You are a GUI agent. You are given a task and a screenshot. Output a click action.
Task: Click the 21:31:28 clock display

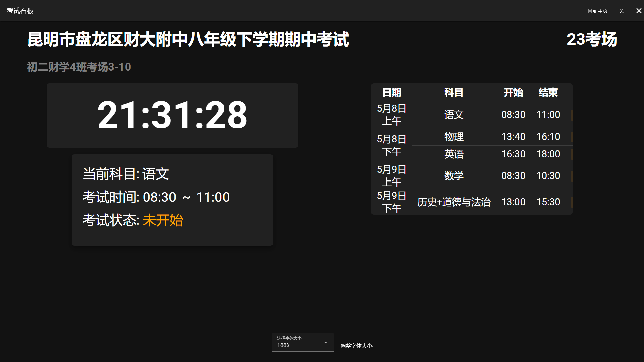pyautogui.click(x=172, y=115)
